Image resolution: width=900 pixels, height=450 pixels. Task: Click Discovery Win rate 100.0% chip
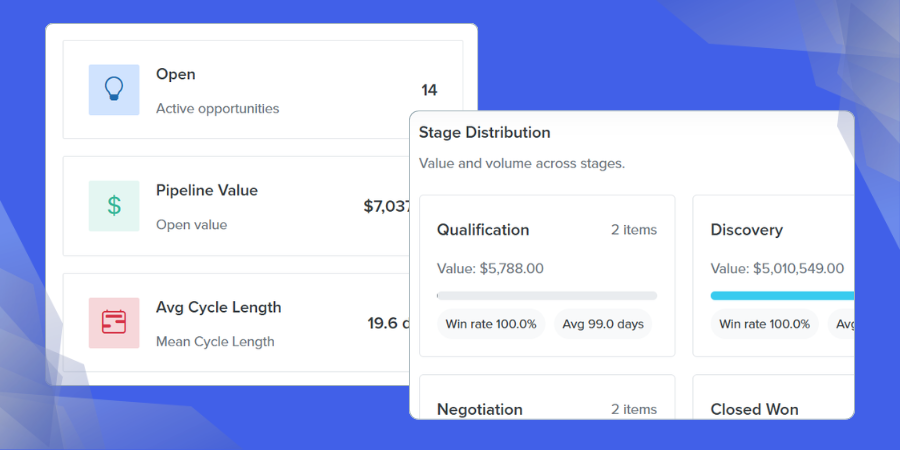[x=765, y=324]
